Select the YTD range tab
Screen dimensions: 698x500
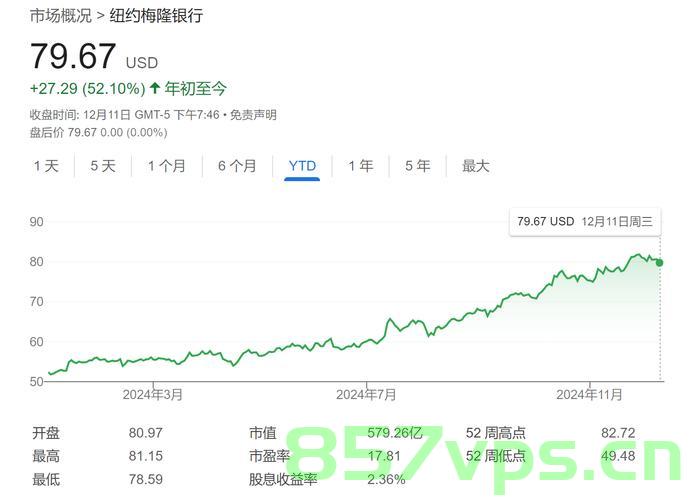point(302,166)
